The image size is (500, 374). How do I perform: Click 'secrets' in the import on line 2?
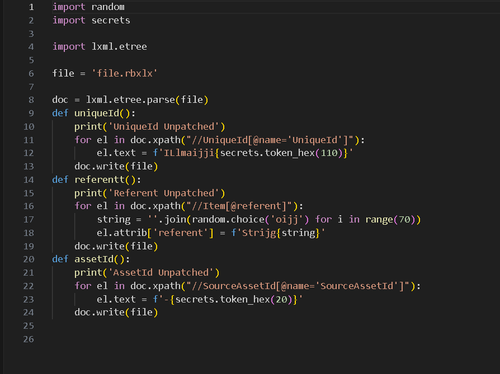click(x=111, y=20)
